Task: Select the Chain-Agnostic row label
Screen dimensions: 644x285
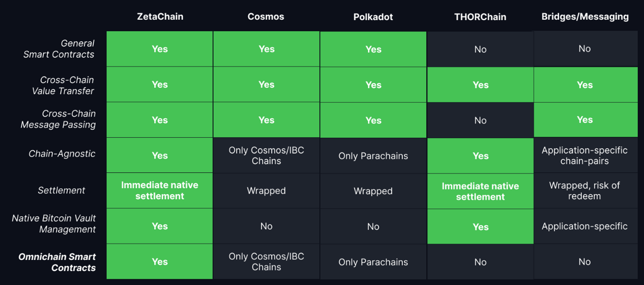Action: pos(62,154)
